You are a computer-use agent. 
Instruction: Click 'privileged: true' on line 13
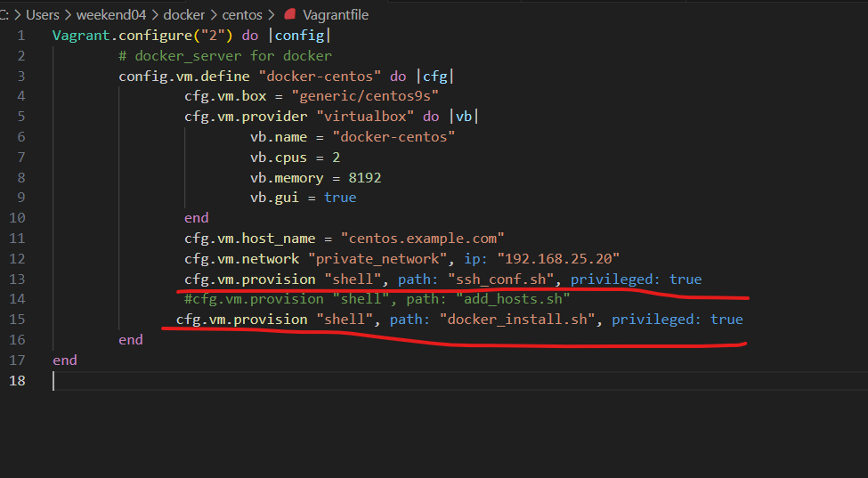(x=636, y=280)
